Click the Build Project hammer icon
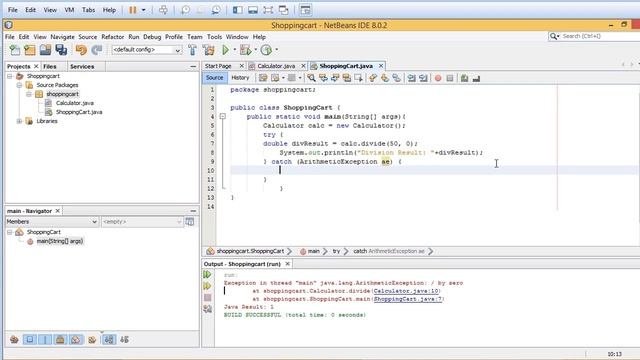 click(192, 50)
